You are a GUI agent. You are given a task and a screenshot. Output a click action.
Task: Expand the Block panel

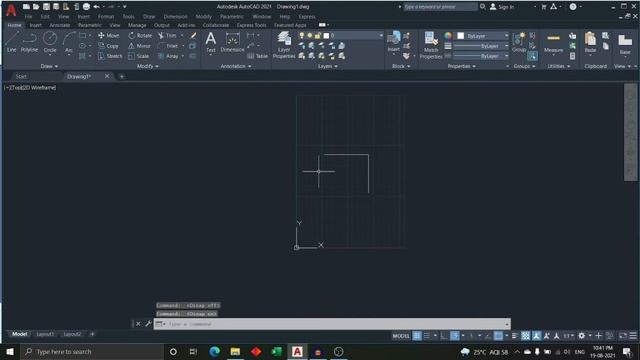401,66
